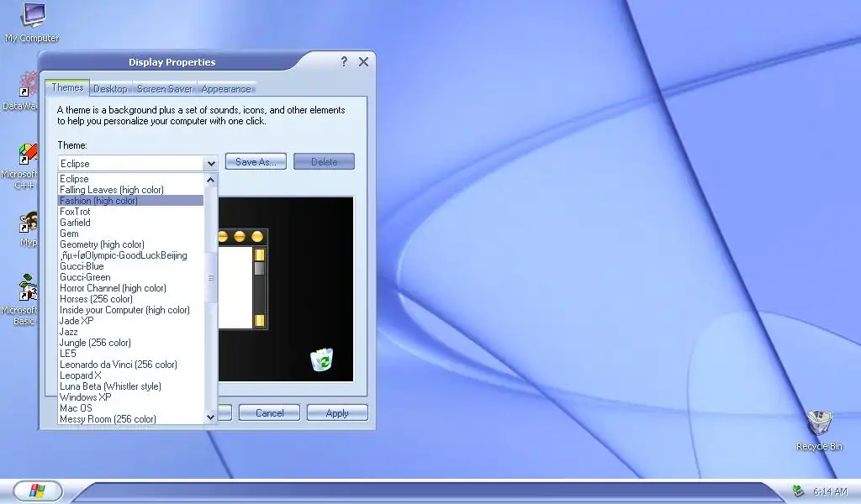Select the Olympic-GoodLuckBeijing theme
Image resolution: width=861 pixels, height=504 pixels.
(130, 255)
